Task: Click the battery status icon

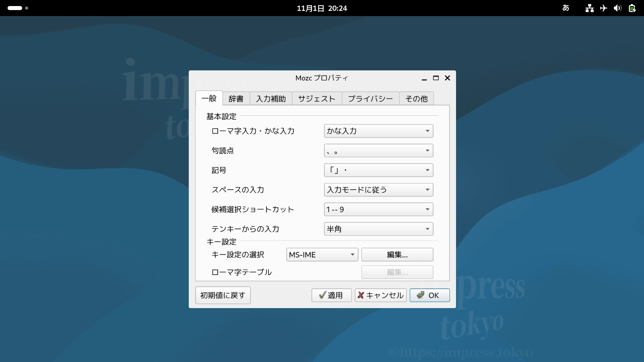Action: [x=632, y=8]
